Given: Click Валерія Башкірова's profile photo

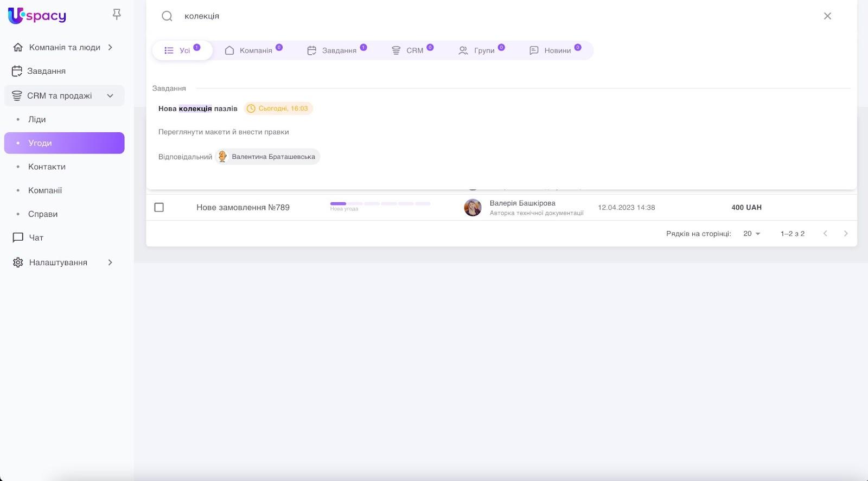Looking at the screenshot, I should (x=473, y=207).
